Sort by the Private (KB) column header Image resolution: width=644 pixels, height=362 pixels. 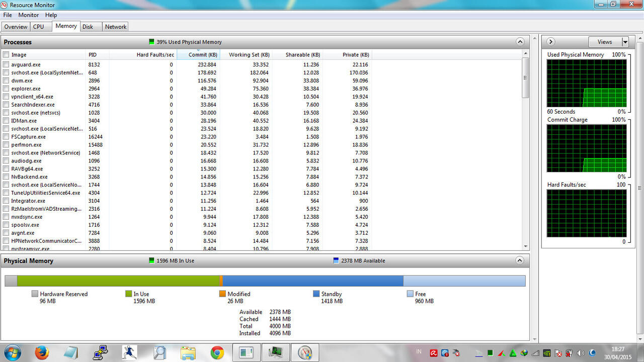pyautogui.click(x=347, y=55)
